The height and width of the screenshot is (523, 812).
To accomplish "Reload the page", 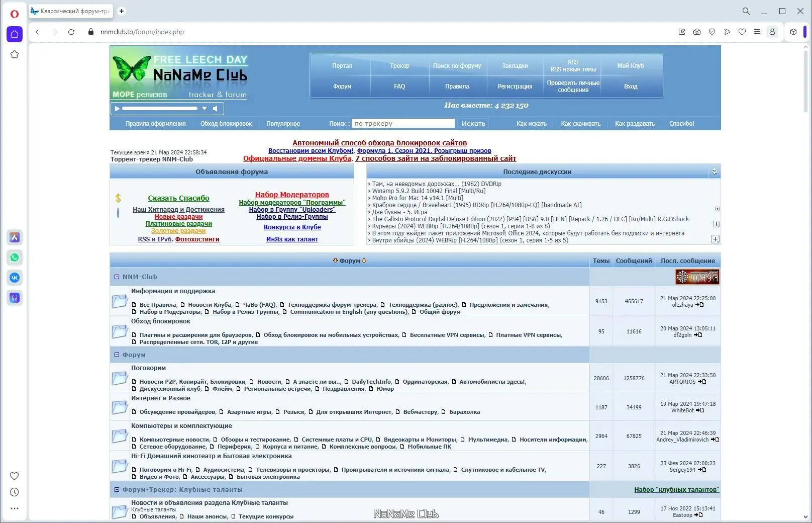I will (71, 32).
